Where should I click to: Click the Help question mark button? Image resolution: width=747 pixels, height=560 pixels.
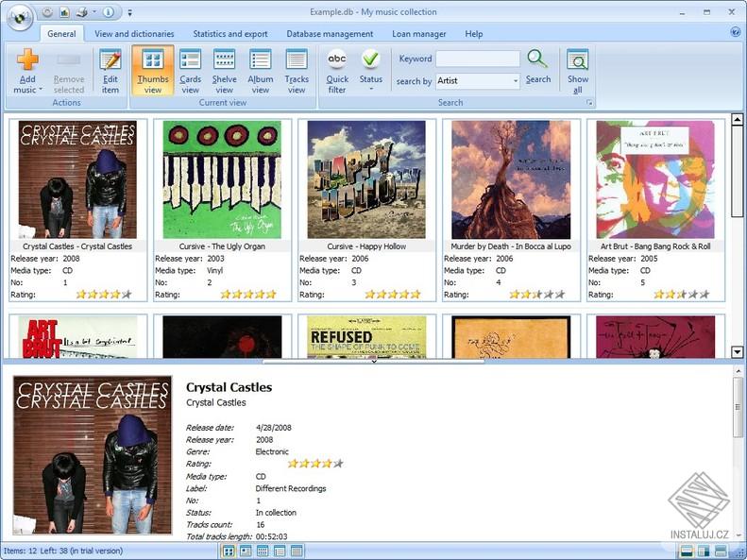pyautogui.click(x=736, y=32)
